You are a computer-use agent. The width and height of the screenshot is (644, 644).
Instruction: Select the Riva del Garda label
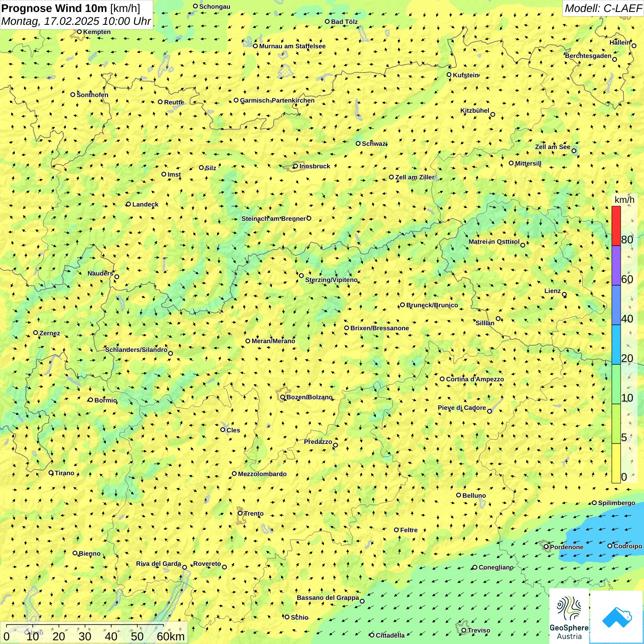coord(158,563)
